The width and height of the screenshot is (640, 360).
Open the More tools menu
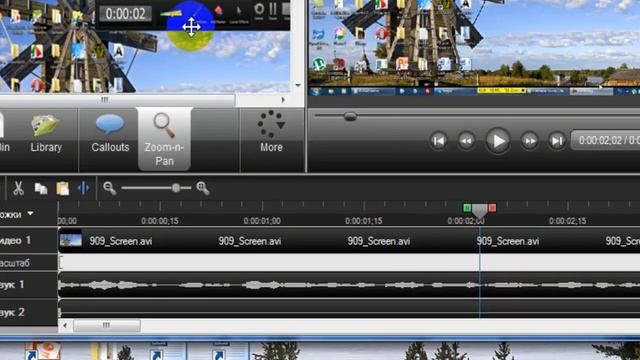pyautogui.click(x=271, y=133)
